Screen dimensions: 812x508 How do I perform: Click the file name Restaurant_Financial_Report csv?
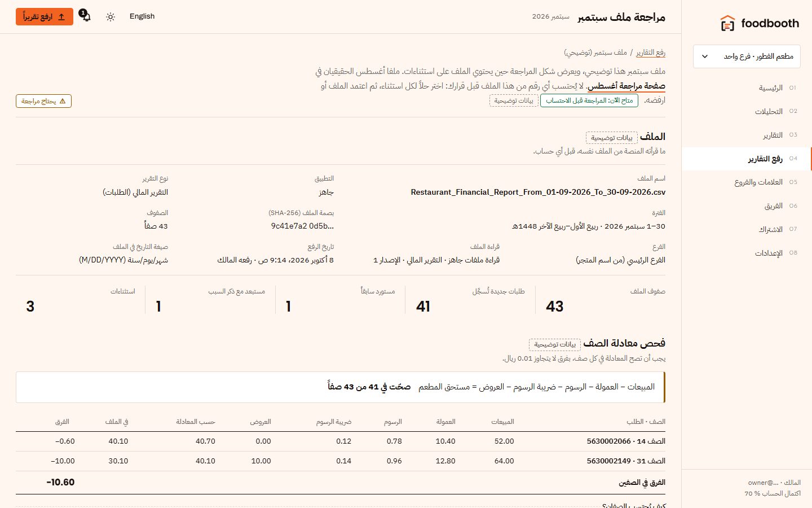[538, 192]
